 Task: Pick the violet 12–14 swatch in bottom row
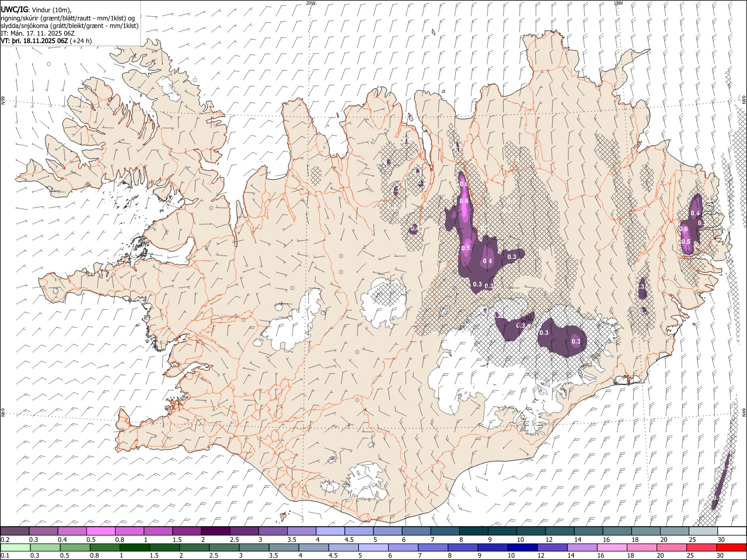[x=551, y=547]
